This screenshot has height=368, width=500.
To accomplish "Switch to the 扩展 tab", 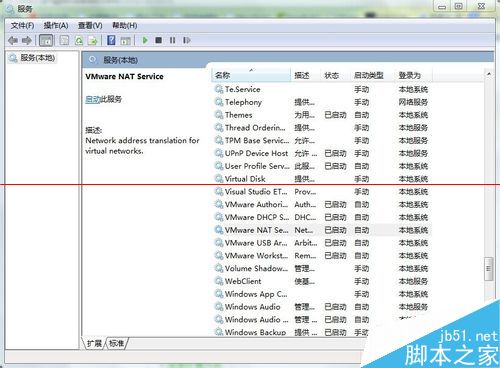I will (94, 343).
